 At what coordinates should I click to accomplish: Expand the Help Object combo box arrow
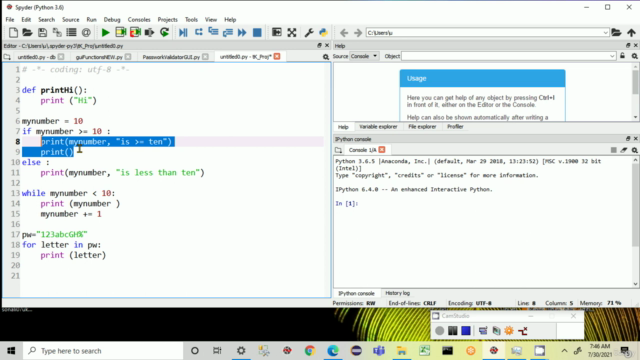pyautogui.click(x=612, y=56)
